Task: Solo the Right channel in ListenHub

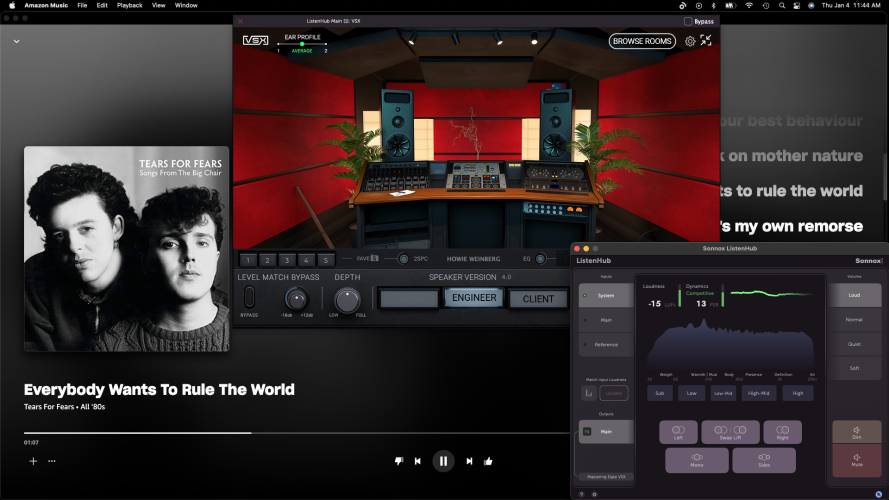Action: (782, 432)
